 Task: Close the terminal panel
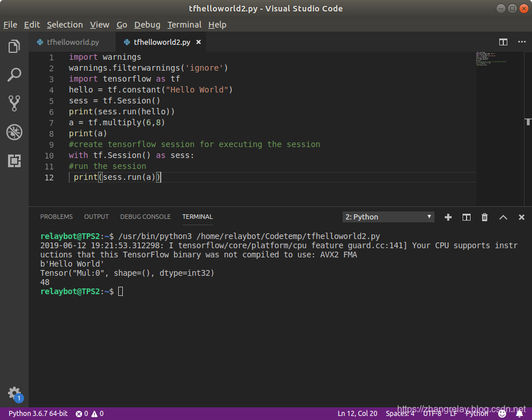tap(522, 217)
